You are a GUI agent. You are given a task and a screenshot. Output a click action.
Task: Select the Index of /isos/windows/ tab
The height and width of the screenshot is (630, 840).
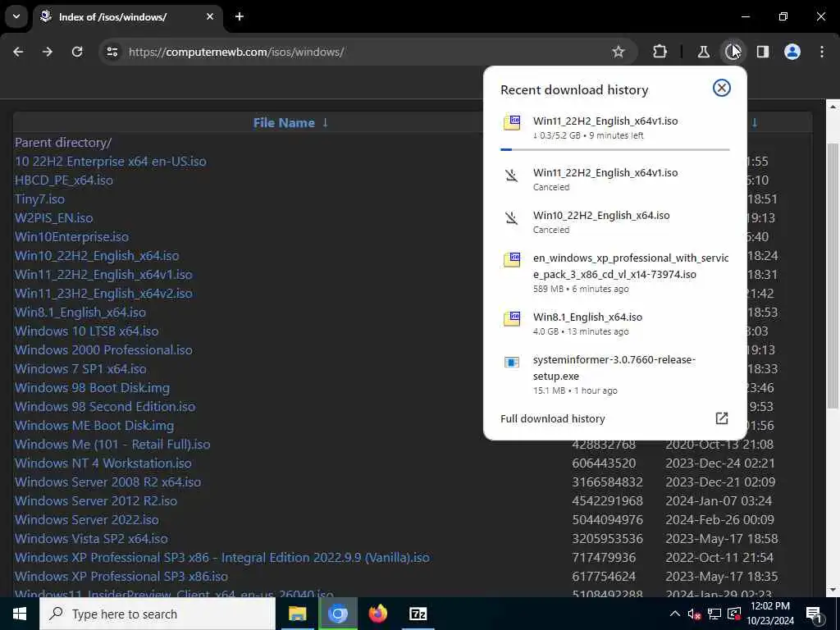tap(127, 16)
